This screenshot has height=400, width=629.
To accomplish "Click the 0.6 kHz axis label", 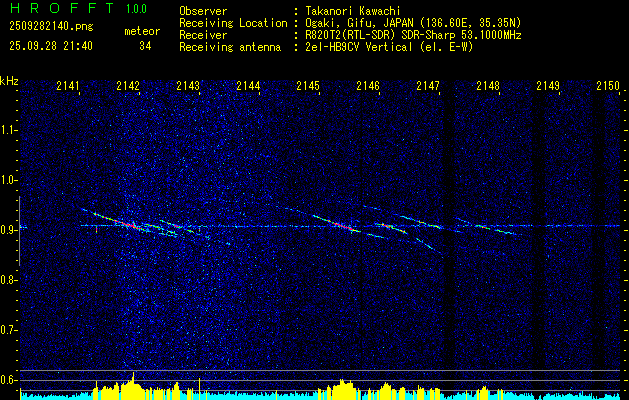I will point(9,380).
